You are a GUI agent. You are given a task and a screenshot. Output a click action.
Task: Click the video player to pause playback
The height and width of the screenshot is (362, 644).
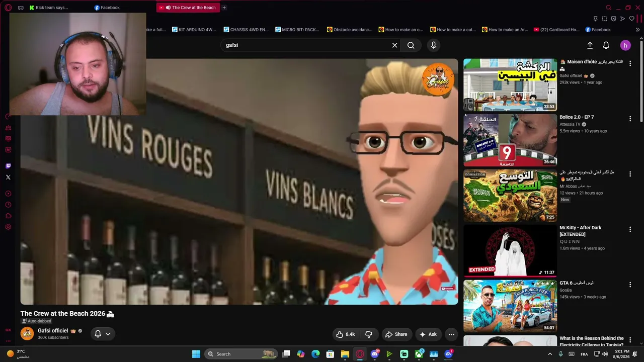click(239, 182)
